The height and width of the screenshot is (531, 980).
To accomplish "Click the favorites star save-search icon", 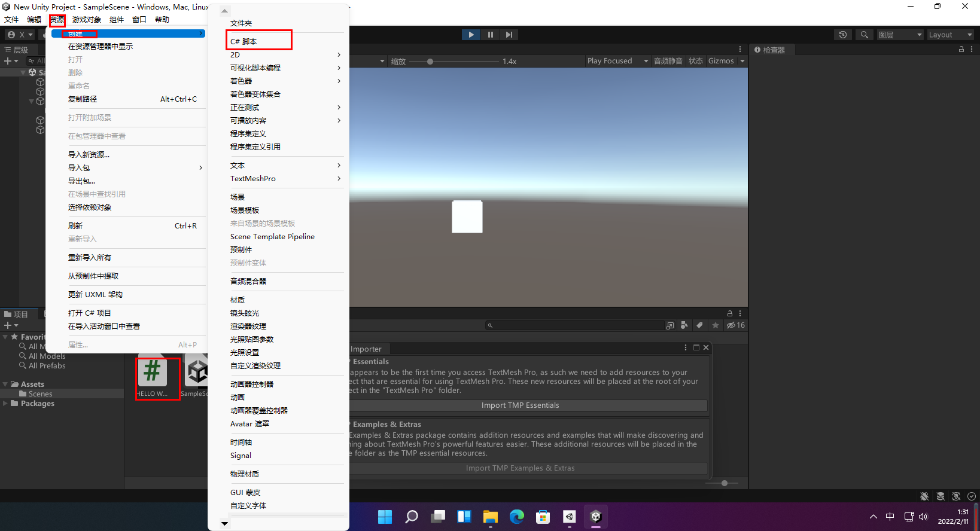I will click(x=715, y=325).
